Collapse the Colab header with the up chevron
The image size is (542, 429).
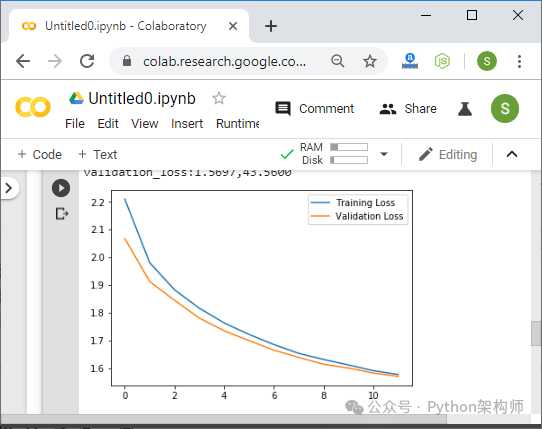click(512, 154)
